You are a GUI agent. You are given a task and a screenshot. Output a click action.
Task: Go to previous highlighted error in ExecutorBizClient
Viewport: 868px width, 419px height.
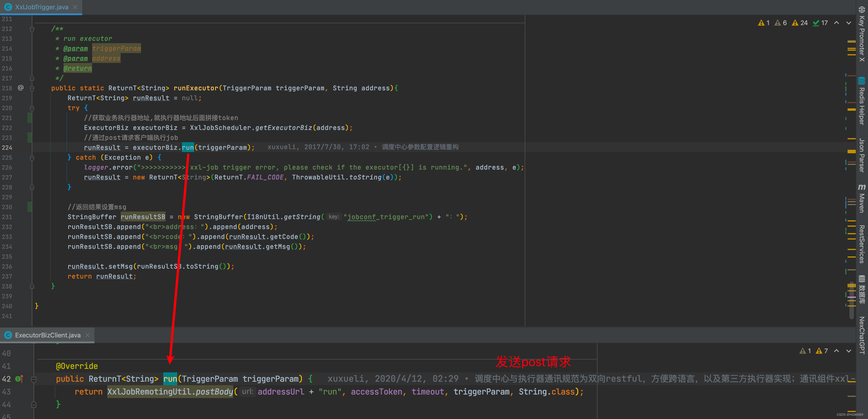[x=837, y=351]
